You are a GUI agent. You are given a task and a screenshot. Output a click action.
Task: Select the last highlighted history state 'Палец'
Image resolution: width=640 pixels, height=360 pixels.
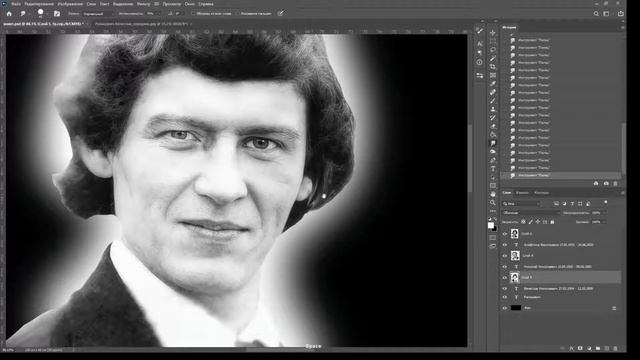[x=561, y=175]
